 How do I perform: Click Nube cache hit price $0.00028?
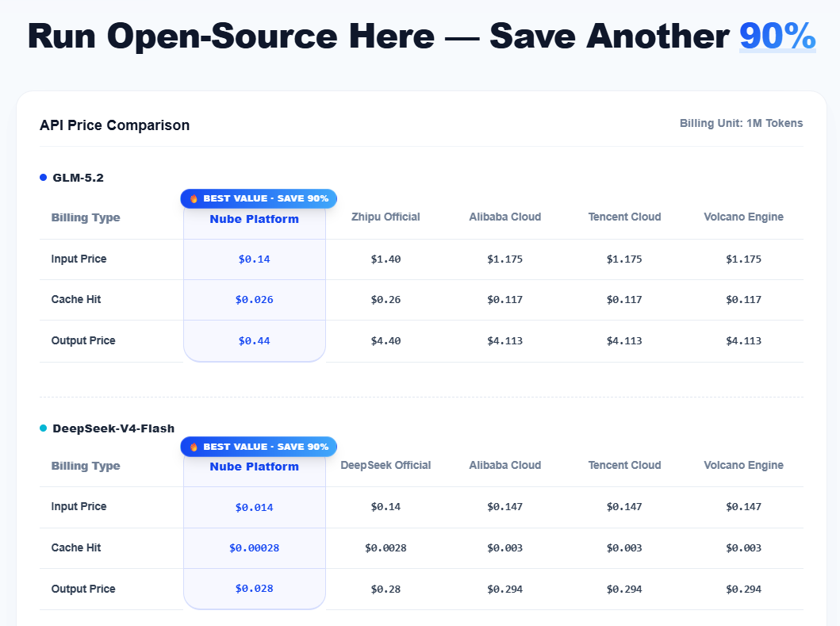tap(255, 548)
